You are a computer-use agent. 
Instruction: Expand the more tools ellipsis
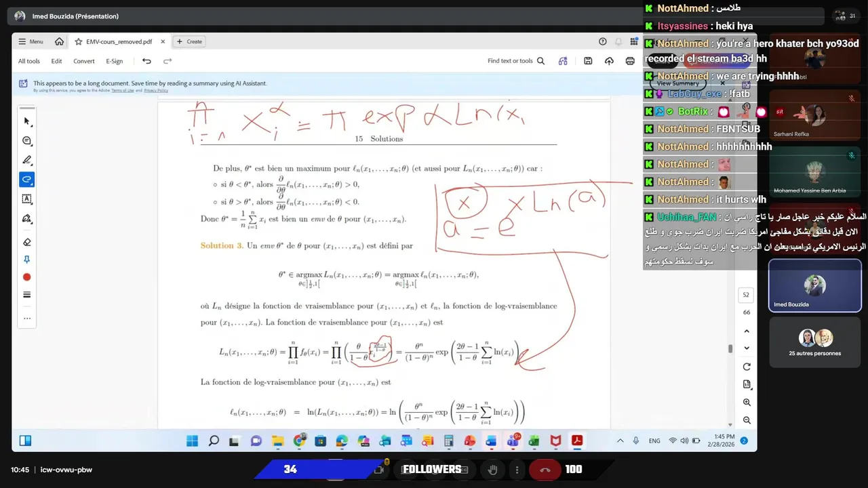tap(27, 318)
